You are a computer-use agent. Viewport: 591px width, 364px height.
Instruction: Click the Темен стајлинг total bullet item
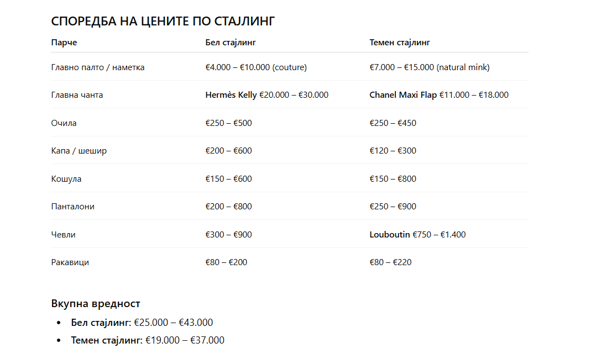tap(148, 340)
